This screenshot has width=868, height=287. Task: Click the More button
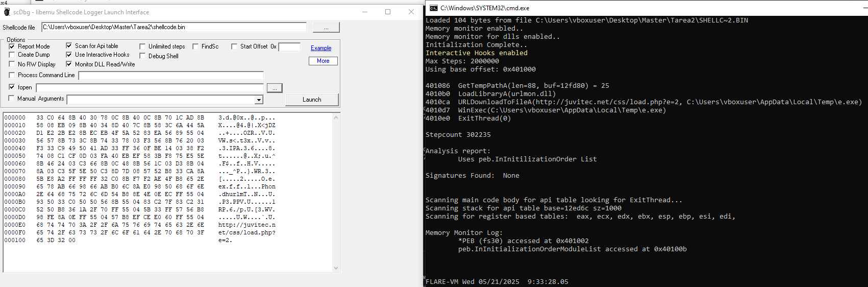click(x=323, y=61)
